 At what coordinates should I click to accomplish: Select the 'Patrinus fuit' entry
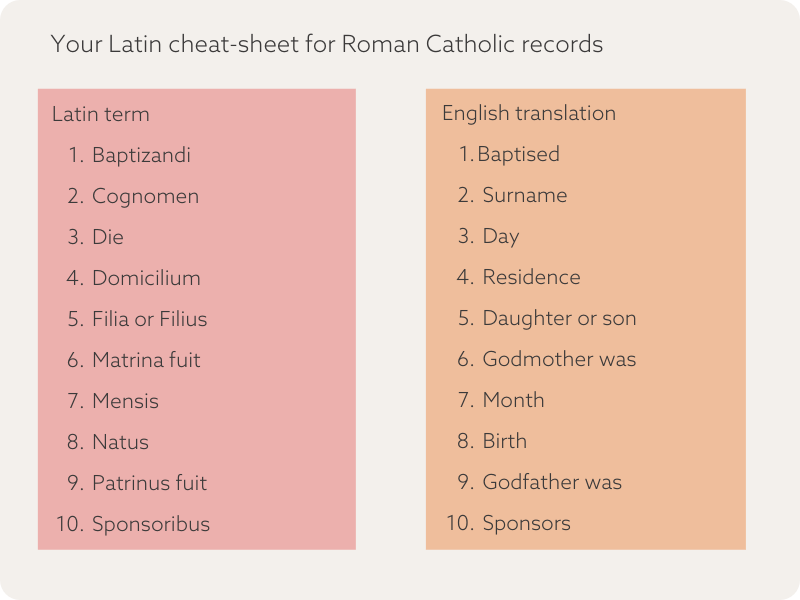tap(149, 483)
